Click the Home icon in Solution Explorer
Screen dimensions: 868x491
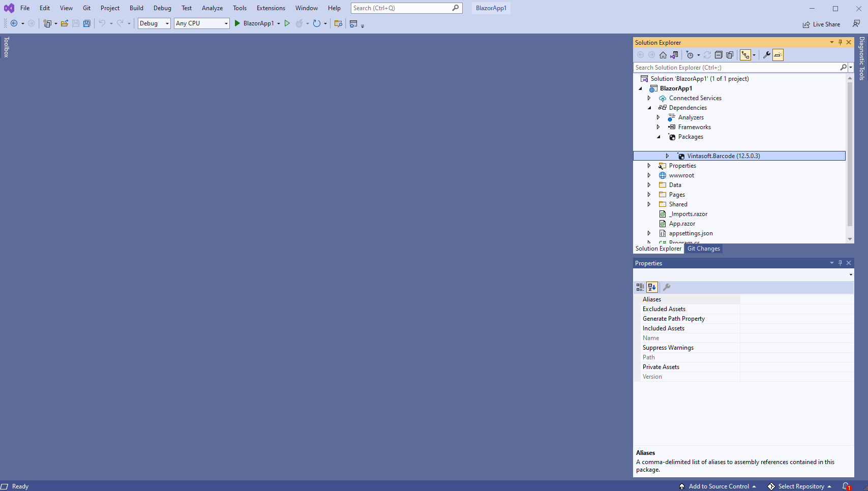click(x=663, y=55)
